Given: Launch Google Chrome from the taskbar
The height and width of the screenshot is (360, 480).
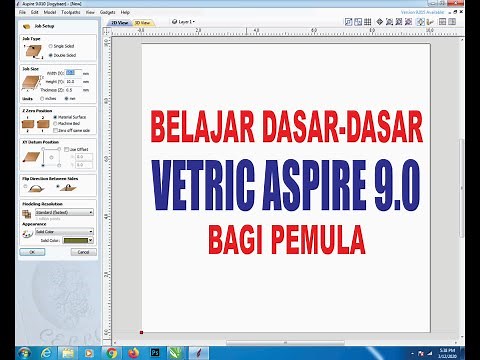Looking at the screenshot, I should point(112,353).
